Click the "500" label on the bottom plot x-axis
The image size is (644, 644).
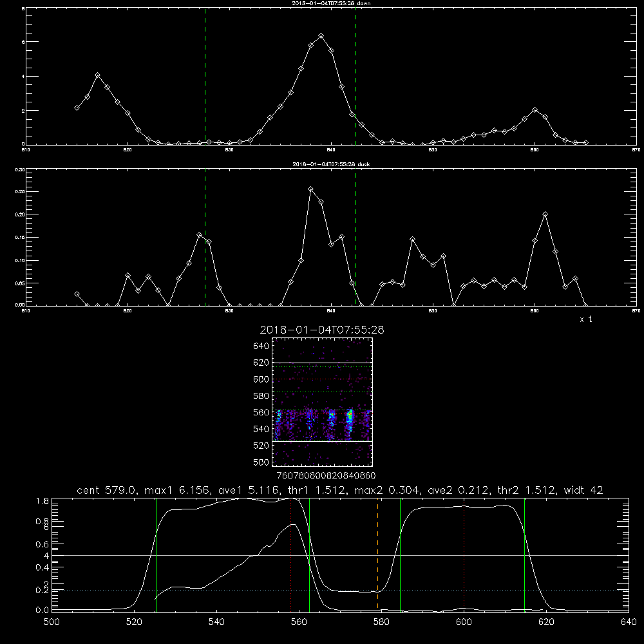(x=52, y=622)
